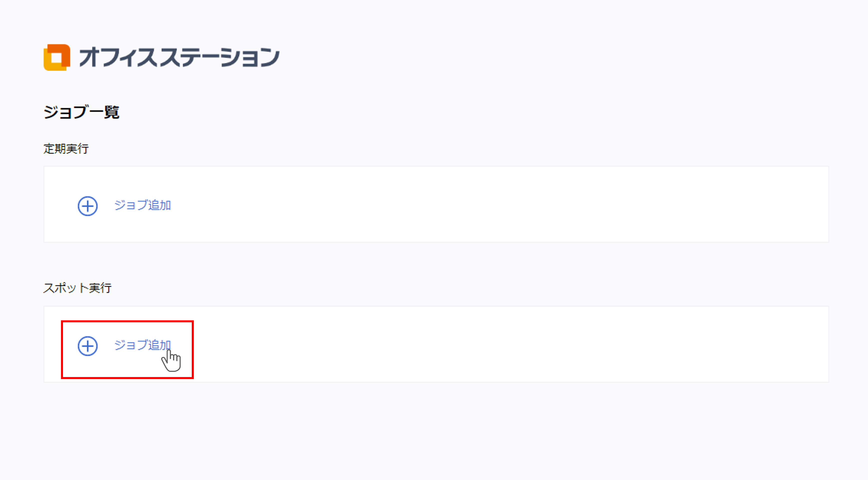Viewport: 868px width, 480px height.
Task: Click the スポット実行 section label
Action: tap(77, 288)
